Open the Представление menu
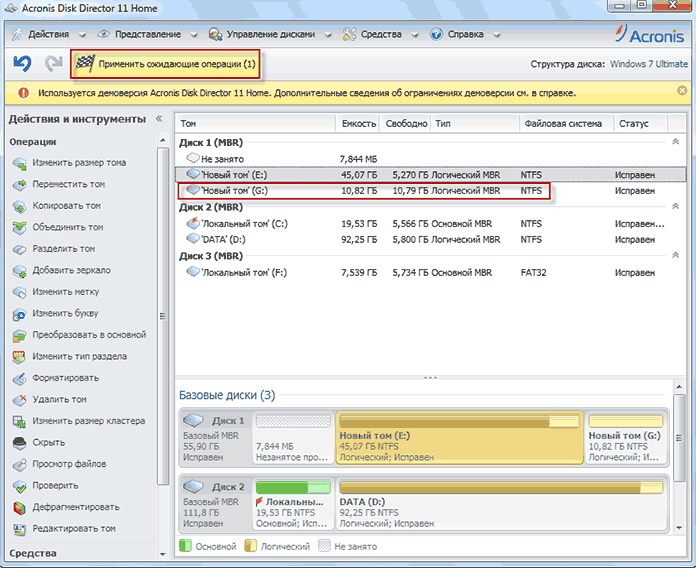This screenshot has width=696, height=568. click(147, 34)
